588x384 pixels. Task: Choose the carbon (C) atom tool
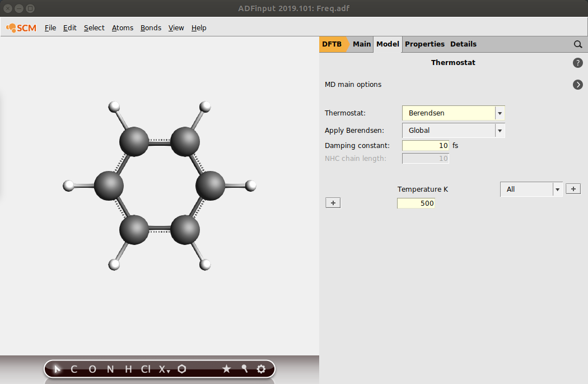[x=74, y=369]
